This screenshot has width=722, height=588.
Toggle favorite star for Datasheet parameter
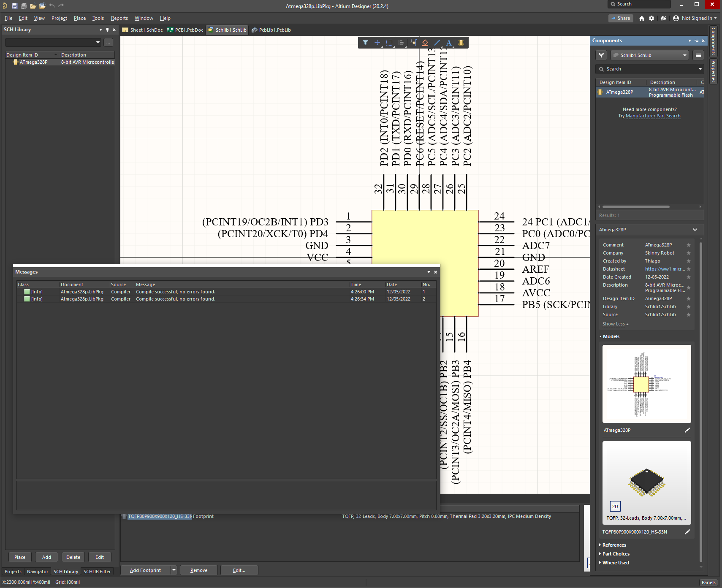[x=689, y=269]
